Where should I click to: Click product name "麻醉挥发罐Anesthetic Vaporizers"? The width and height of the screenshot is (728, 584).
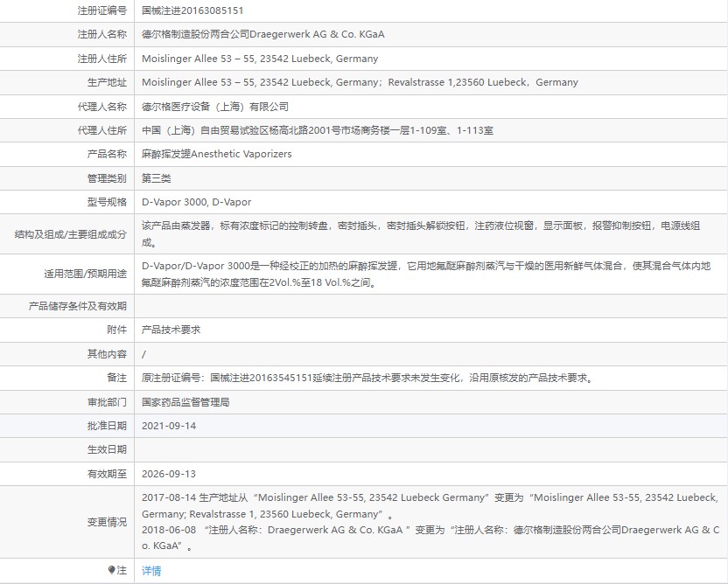pos(217,154)
